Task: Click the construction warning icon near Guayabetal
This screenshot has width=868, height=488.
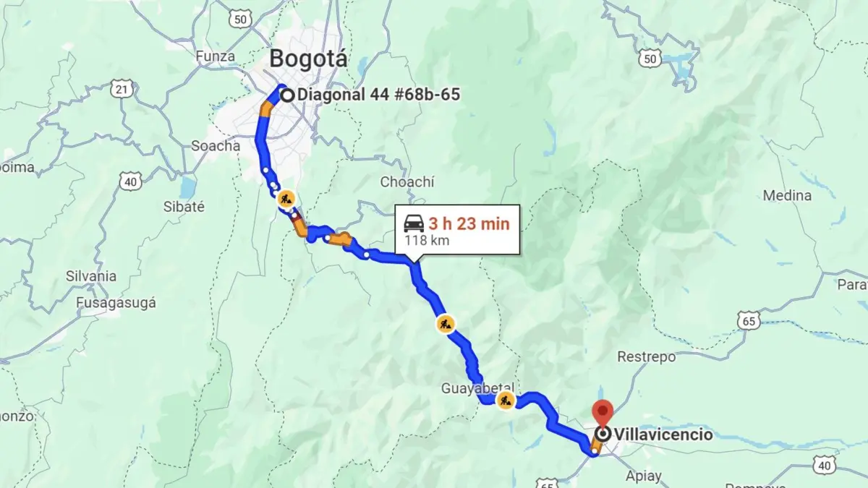Action: tap(506, 401)
